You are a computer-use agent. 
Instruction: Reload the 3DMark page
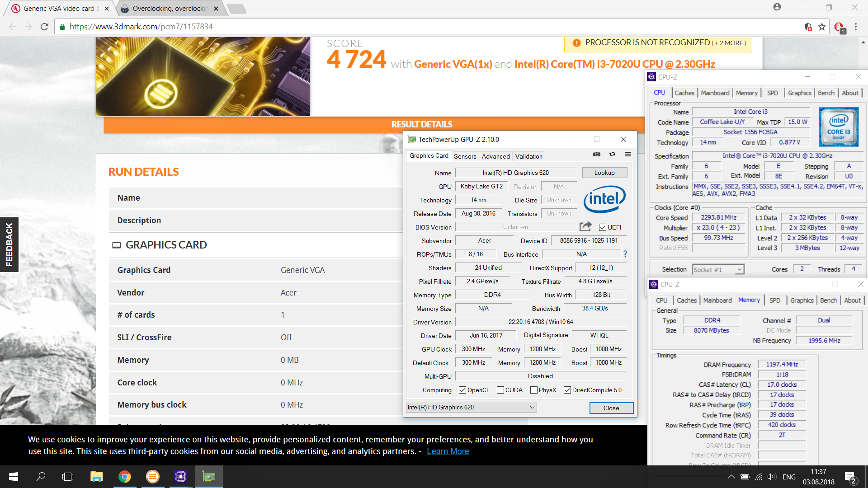[x=44, y=27]
